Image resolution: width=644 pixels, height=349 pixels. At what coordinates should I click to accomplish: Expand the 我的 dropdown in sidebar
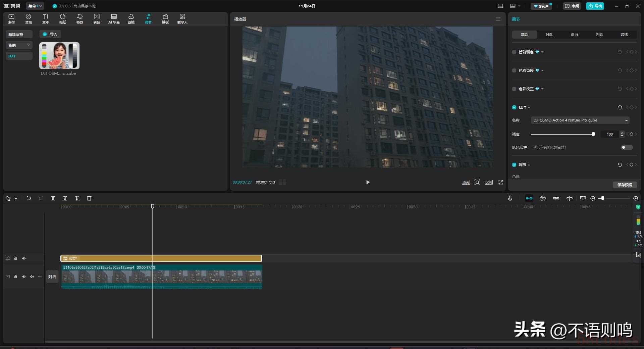pos(19,45)
